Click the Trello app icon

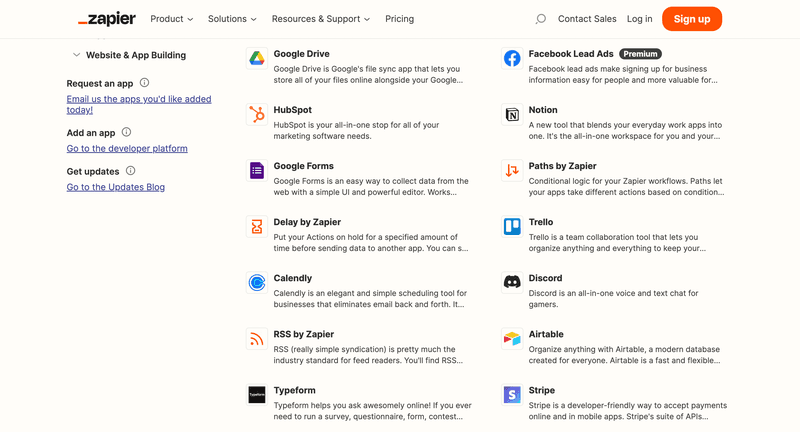click(512, 226)
